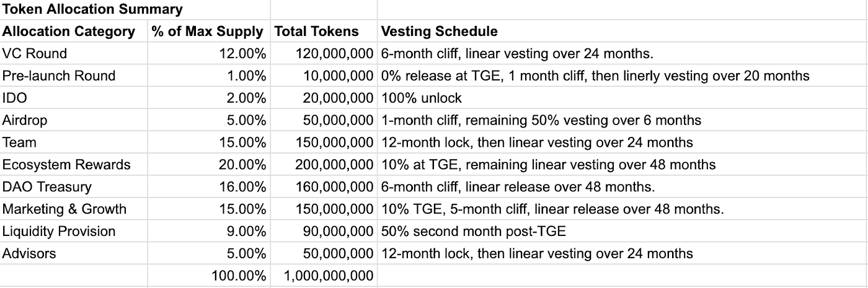Select the 1,000,000,000 total tokens cell

click(x=324, y=276)
